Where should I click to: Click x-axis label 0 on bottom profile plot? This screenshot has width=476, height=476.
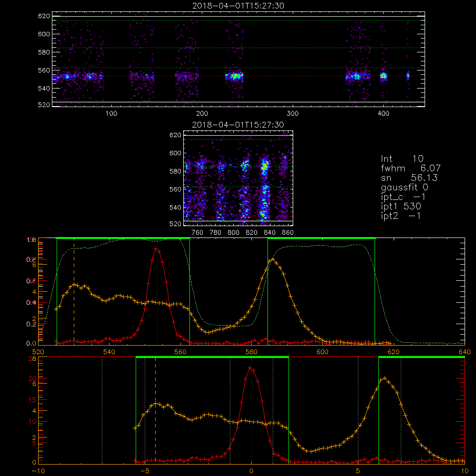click(x=251, y=471)
